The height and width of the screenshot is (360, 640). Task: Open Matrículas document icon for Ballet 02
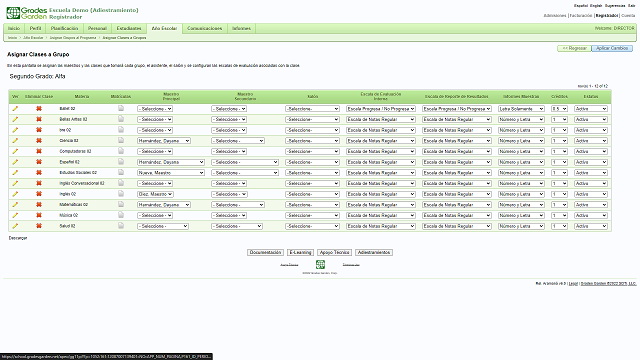121,108
